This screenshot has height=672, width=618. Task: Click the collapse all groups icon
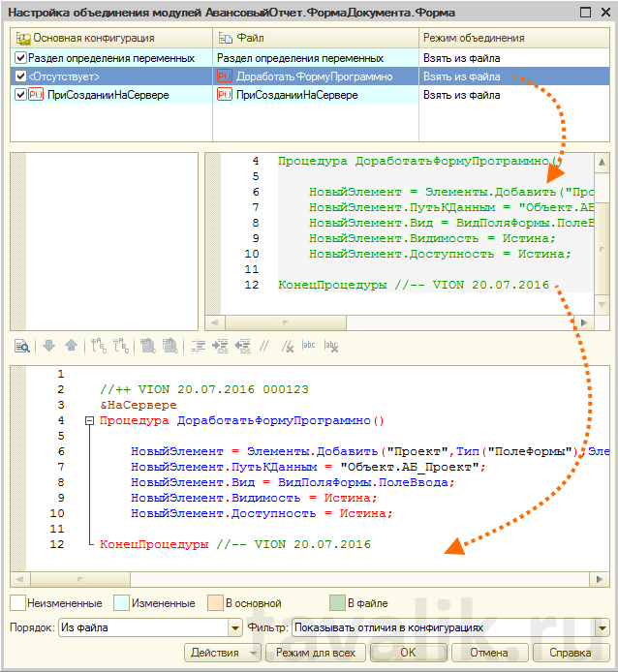(170, 346)
